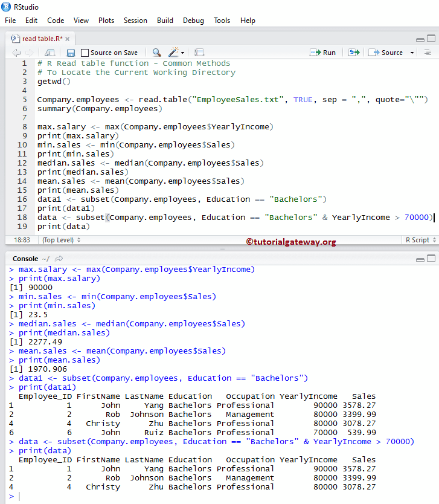Image resolution: width=439 pixels, height=504 pixels.
Task: Toggle the document outline icon
Action: pyautogui.click(x=428, y=53)
